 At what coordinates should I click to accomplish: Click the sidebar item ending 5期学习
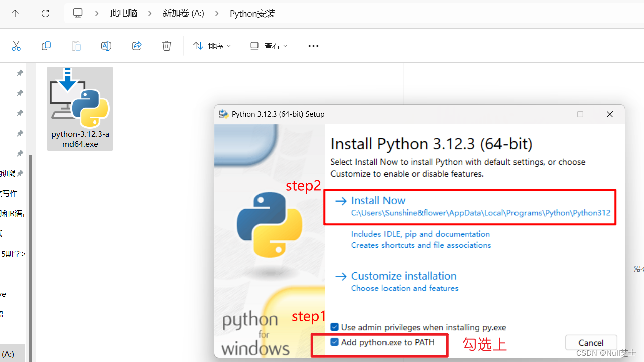[x=13, y=254]
